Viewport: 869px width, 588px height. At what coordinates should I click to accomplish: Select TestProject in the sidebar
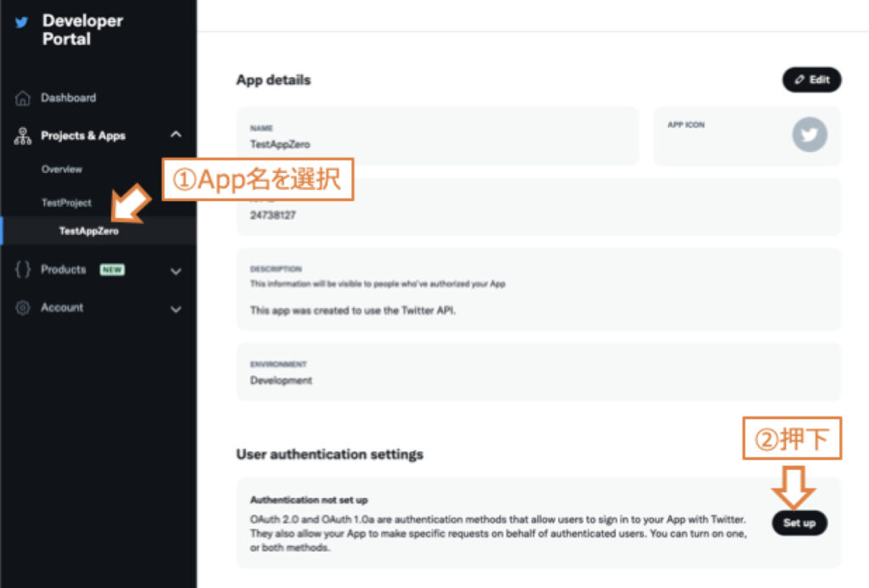(x=66, y=203)
